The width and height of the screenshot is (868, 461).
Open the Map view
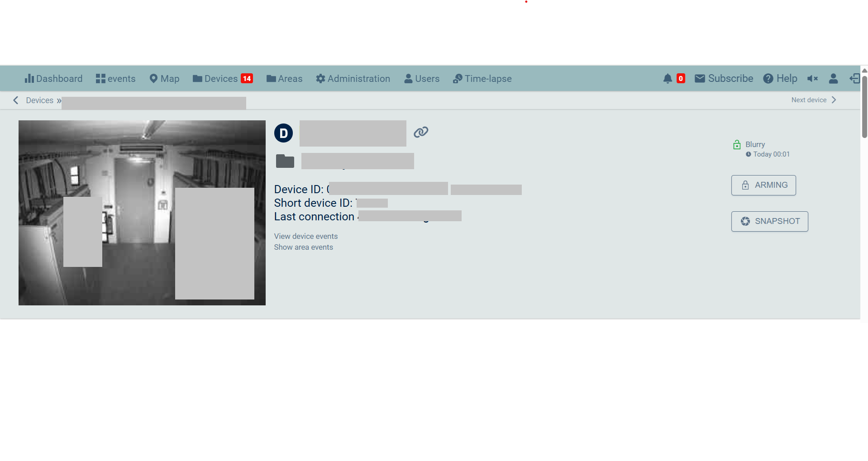pos(164,79)
